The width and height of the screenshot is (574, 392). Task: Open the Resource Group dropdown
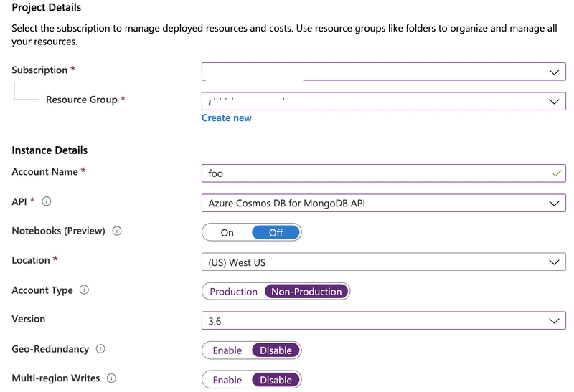[384, 101]
